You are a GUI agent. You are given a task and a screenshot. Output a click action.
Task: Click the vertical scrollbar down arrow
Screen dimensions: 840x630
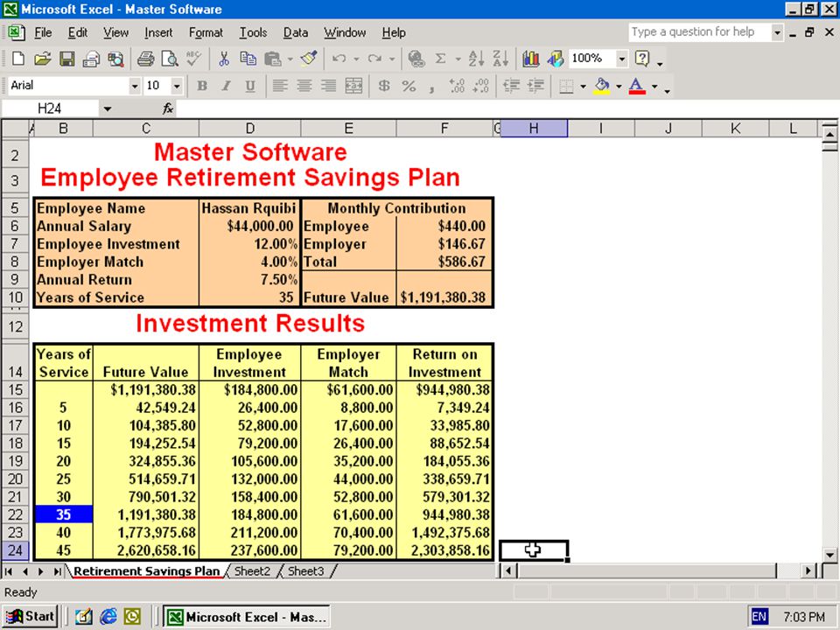[x=829, y=555]
